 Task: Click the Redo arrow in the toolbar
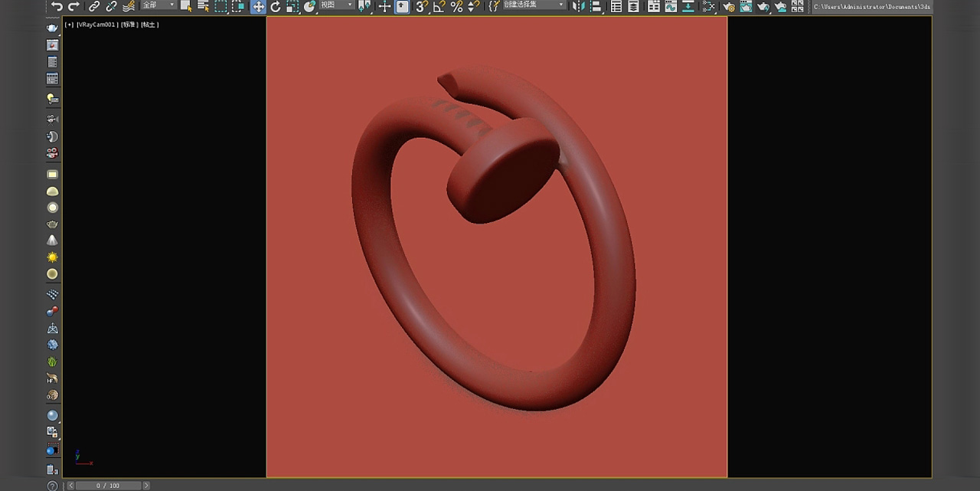coord(73,6)
